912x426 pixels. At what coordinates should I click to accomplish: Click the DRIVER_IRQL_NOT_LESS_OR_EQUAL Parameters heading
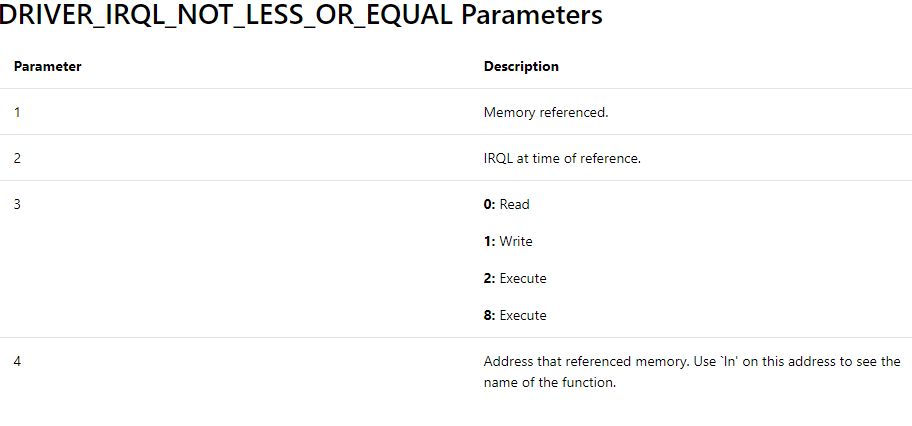(x=301, y=16)
